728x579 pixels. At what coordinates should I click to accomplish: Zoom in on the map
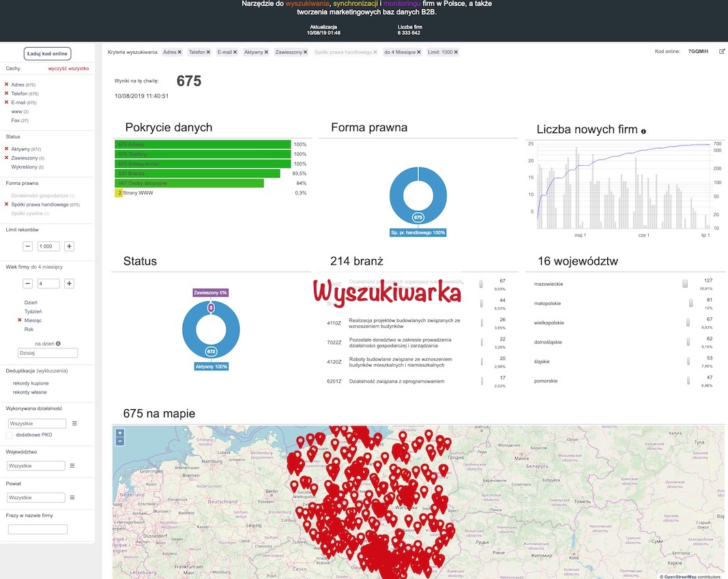coord(120,433)
